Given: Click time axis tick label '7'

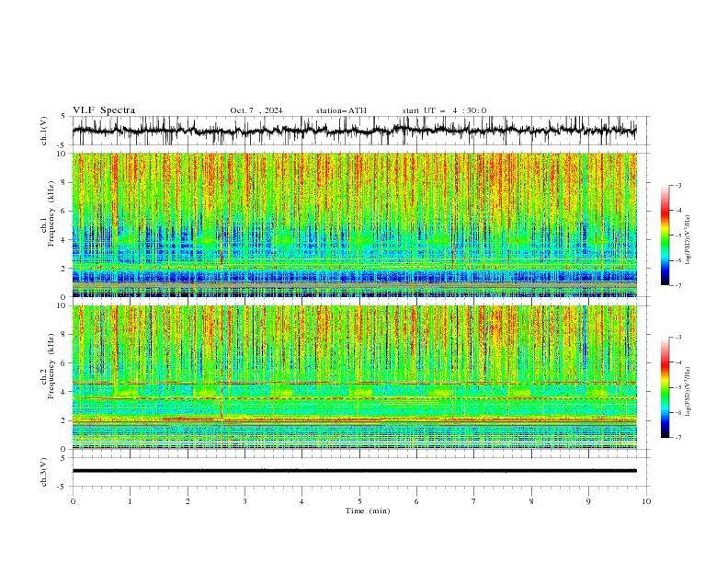Looking at the screenshot, I should click(x=474, y=501).
